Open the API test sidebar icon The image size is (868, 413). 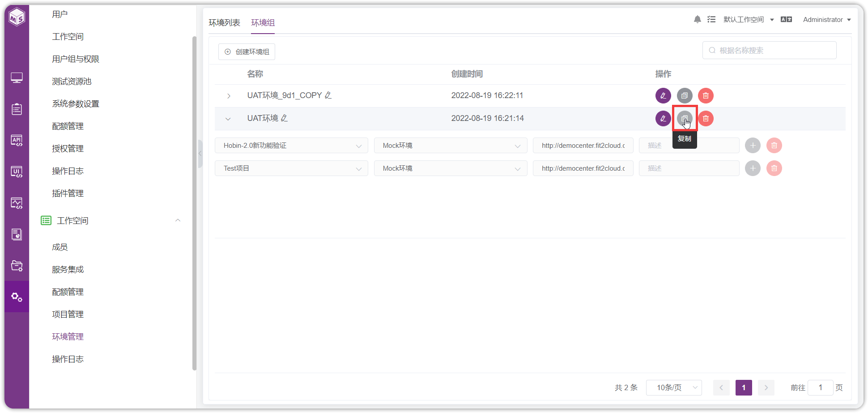pyautogui.click(x=17, y=140)
